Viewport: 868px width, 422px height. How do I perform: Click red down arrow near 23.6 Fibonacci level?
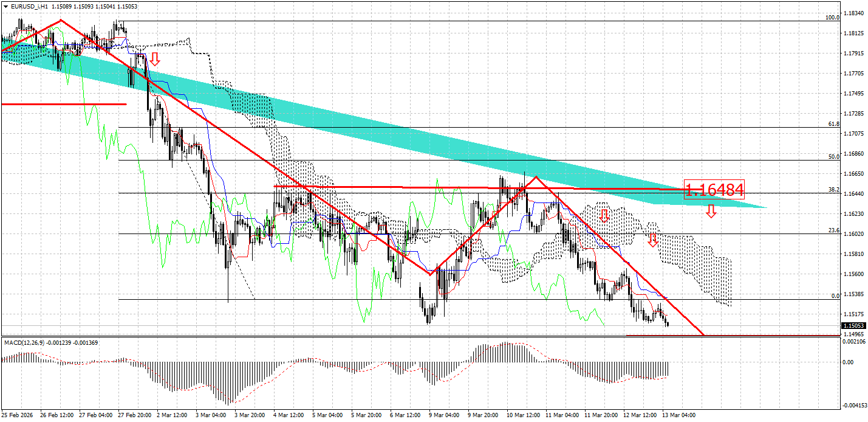[653, 240]
